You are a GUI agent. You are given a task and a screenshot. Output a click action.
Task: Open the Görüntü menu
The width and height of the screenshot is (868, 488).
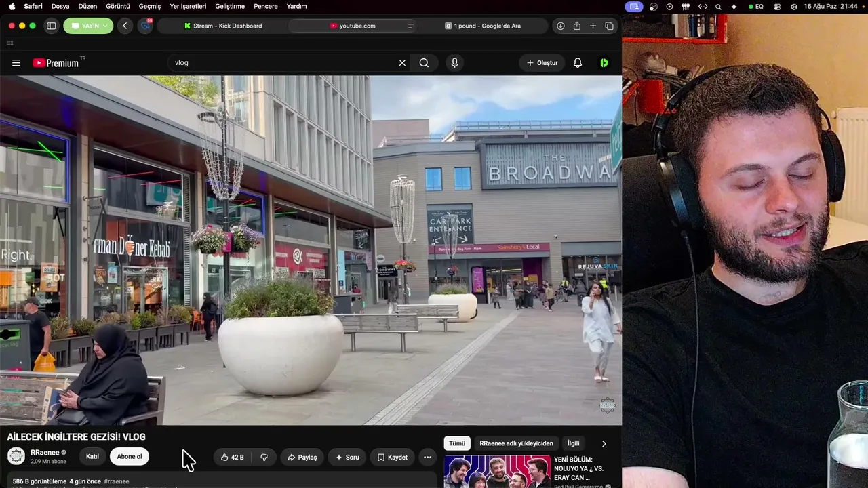point(118,6)
